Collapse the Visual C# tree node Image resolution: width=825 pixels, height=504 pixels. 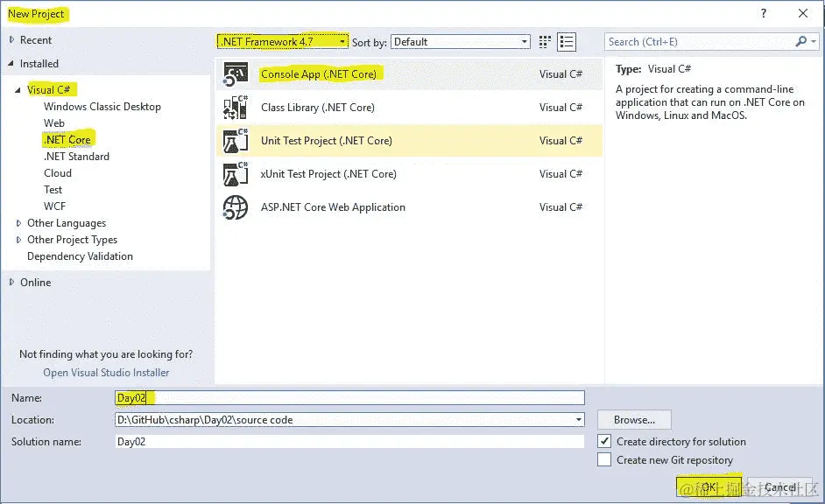(x=18, y=90)
